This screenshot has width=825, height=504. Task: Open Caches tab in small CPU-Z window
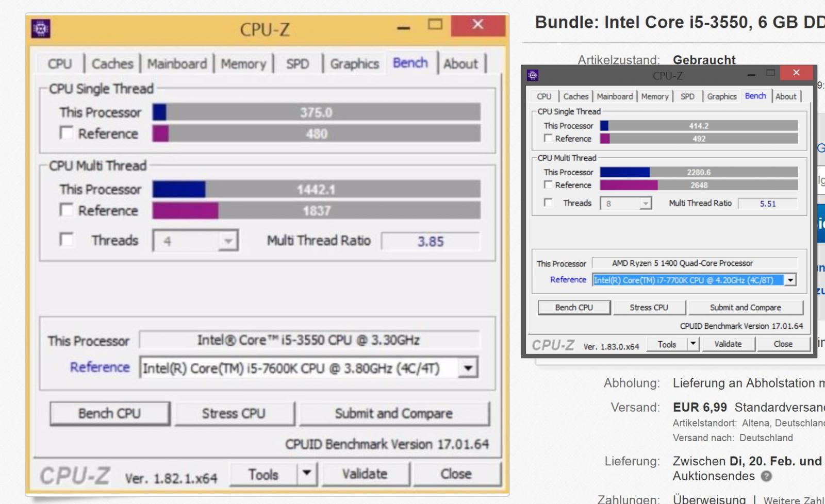575,96
